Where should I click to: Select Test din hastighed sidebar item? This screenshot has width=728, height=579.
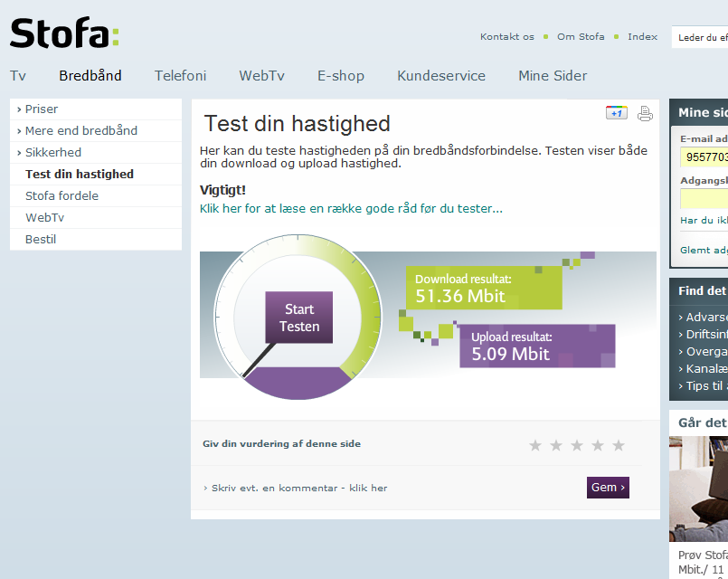(x=96, y=174)
